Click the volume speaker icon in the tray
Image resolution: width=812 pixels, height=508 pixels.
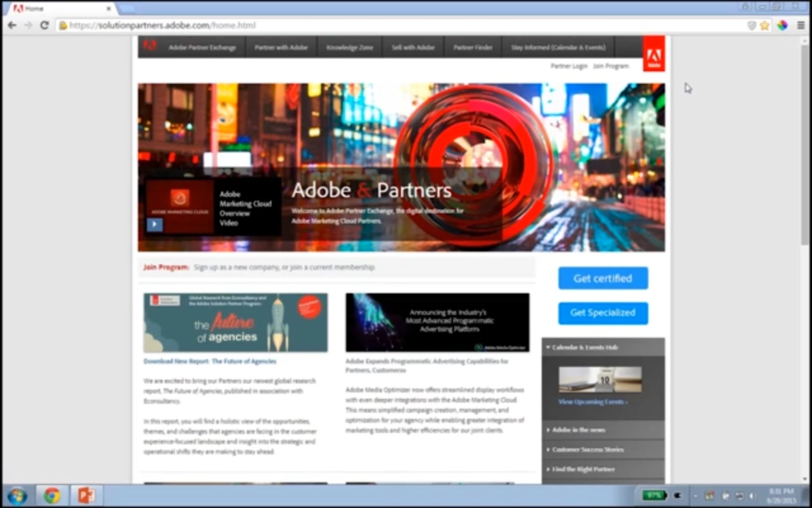coord(752,496)
